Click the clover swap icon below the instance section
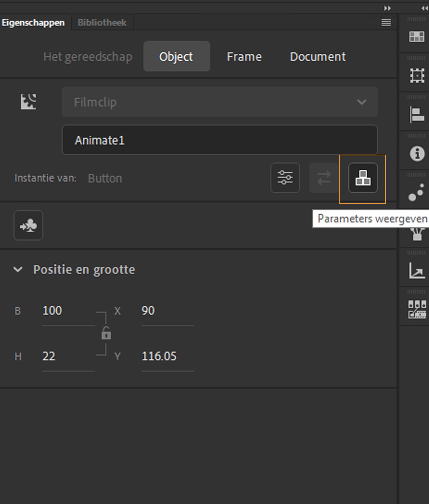 pos(28,225)
